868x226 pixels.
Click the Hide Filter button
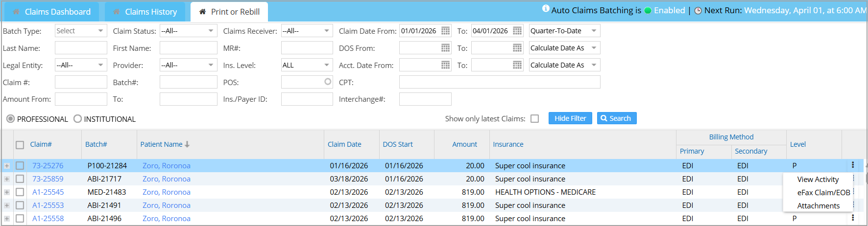click(570, 118)
